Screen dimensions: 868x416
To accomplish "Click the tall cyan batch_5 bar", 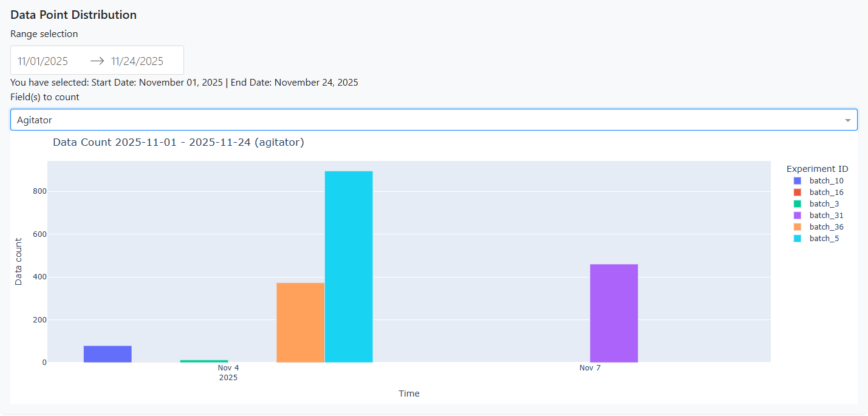I will 349,267.
